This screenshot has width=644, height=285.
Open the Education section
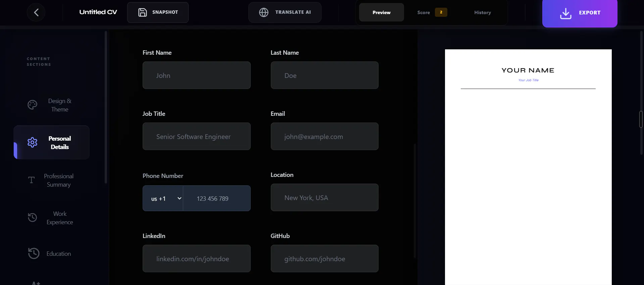point(51,253)
